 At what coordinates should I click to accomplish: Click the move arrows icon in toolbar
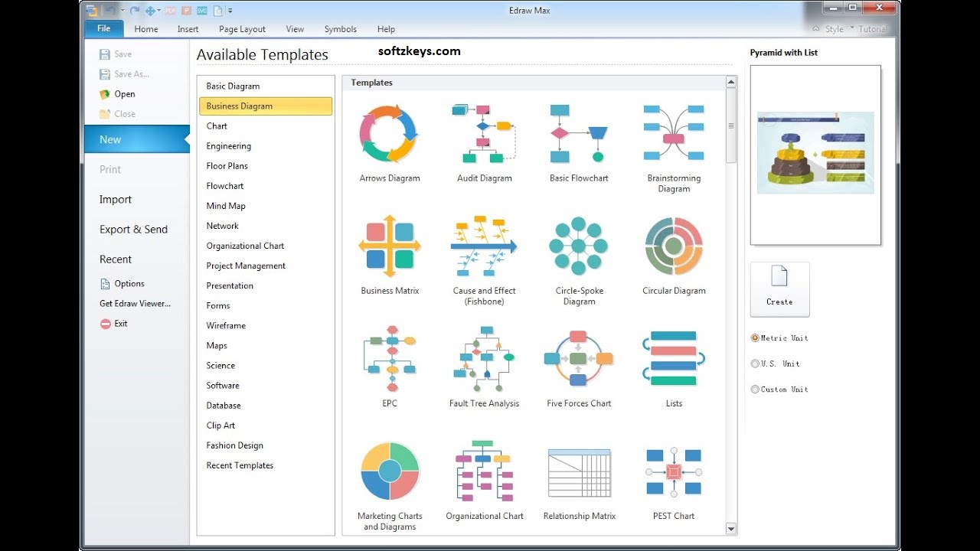(150, 11)
